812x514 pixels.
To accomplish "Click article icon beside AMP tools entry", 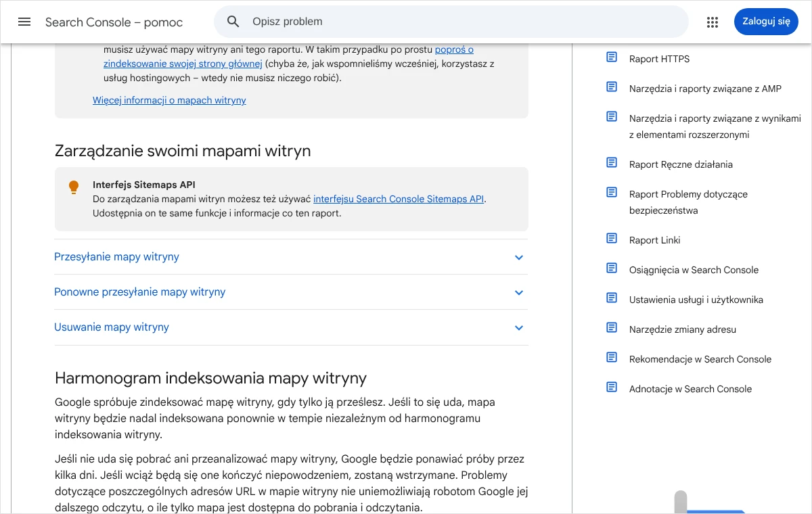I will pyautogui.click(x=612, y=87).
